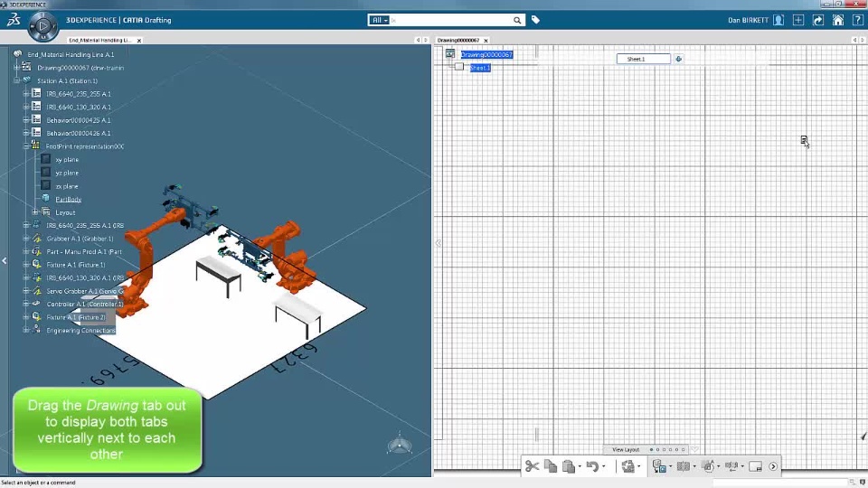This screenshot has height=488, width=868.
Task: Click the Update icon in bottom toolbar
Action: click(x=627, y=466)
